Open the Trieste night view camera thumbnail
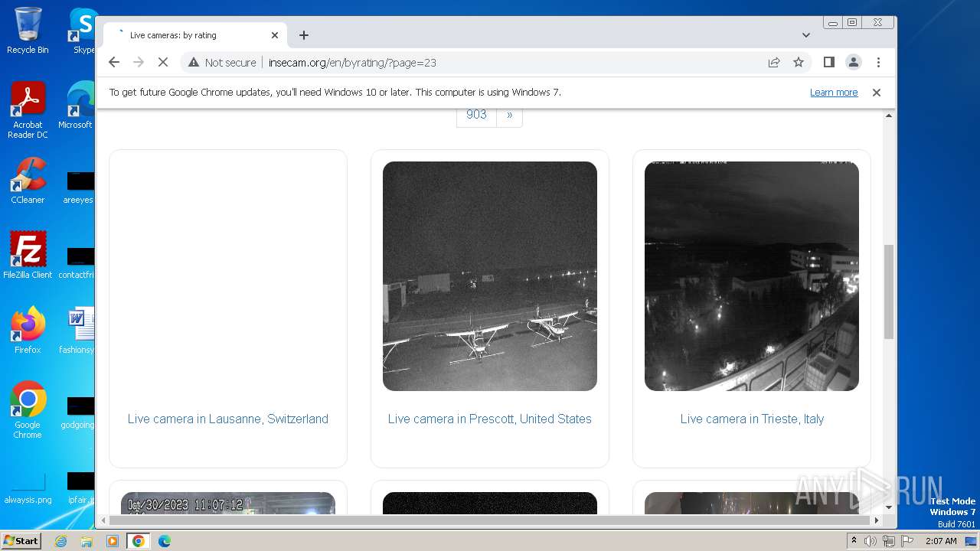 click(x=752, y=276)
